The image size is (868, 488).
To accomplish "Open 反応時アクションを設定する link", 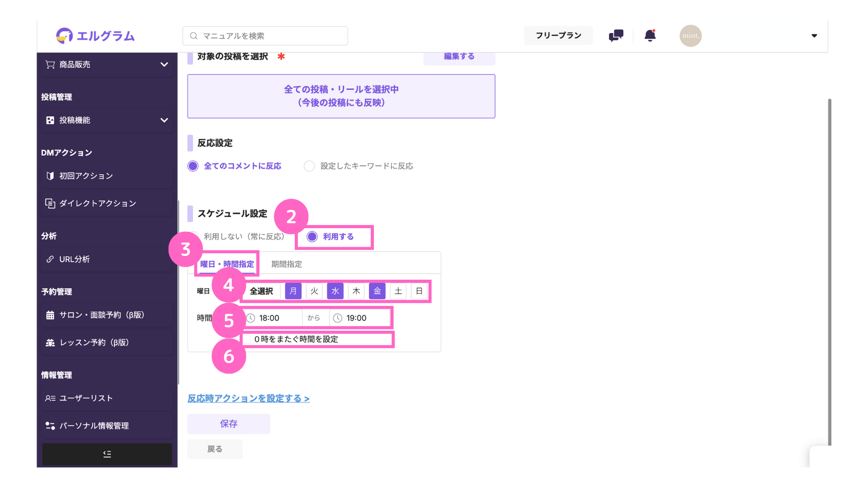I will coord(249,399).
